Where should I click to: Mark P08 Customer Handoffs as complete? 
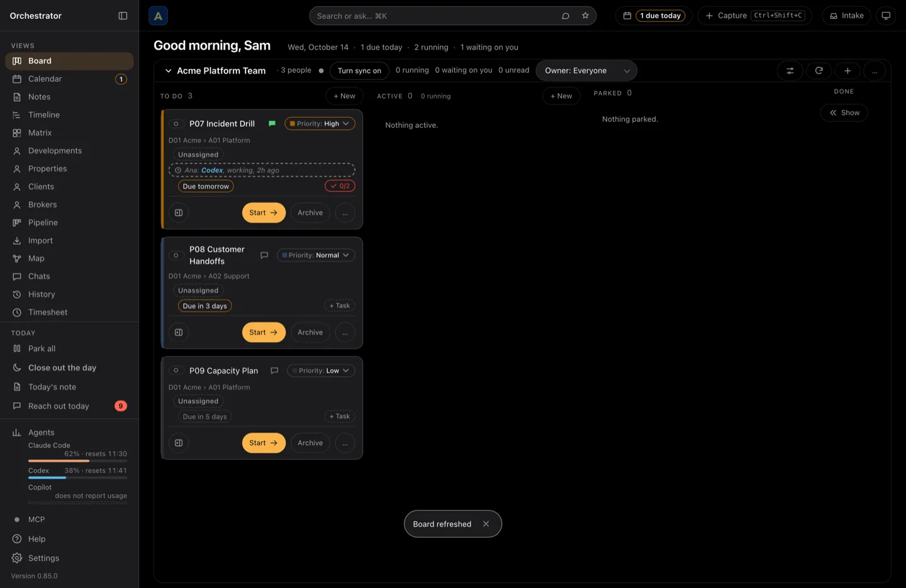coord(176,255)
